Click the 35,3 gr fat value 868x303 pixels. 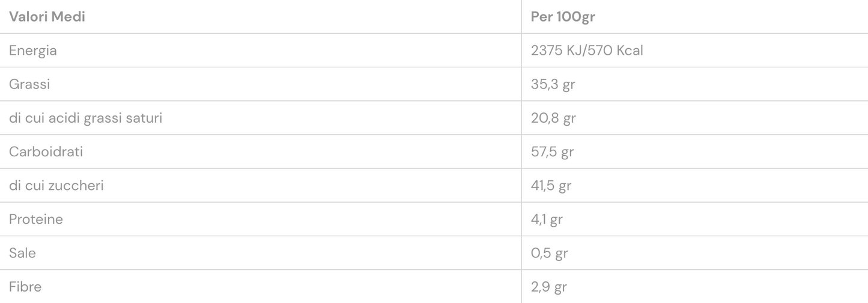pos(553,84)
